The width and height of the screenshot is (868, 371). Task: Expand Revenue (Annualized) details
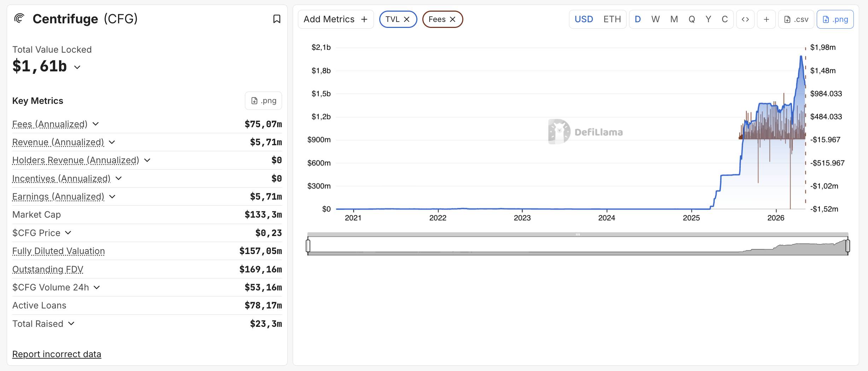point(112,142)
